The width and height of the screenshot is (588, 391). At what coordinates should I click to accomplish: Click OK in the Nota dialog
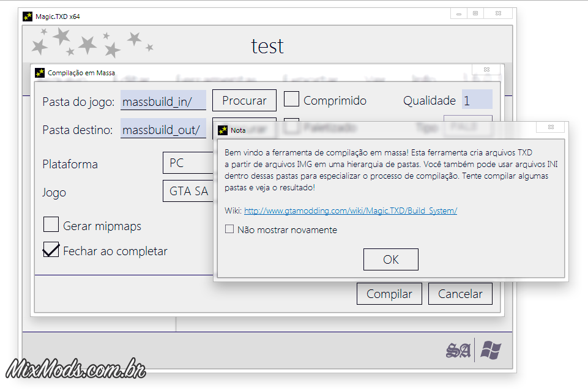(x=391, y=259)
